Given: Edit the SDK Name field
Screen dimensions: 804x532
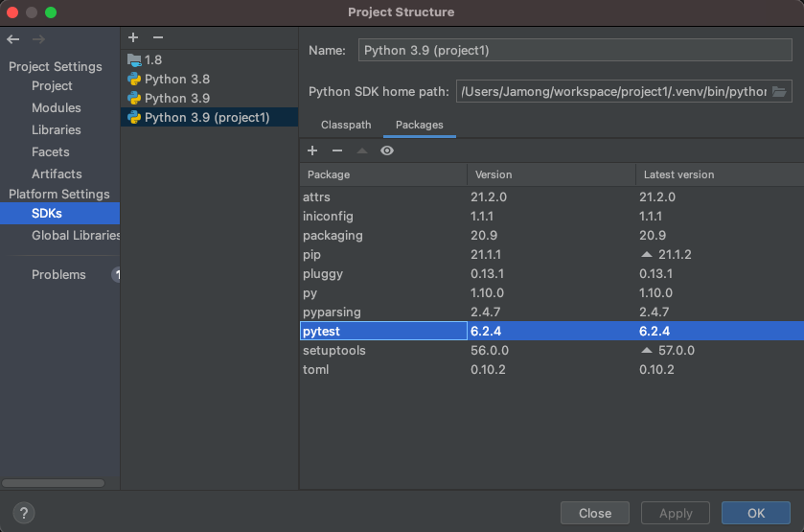Looking at the screenshot, I should coord(575,50).
